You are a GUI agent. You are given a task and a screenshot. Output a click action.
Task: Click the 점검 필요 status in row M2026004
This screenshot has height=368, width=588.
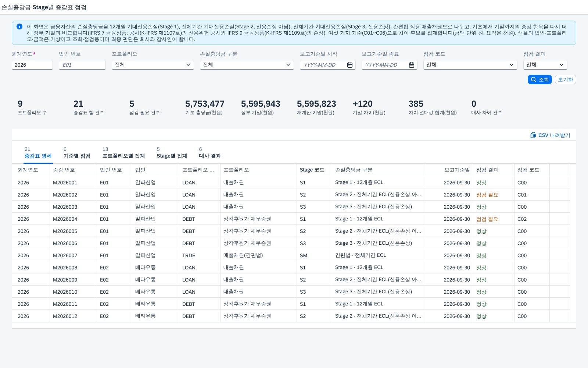pos(487,219)
